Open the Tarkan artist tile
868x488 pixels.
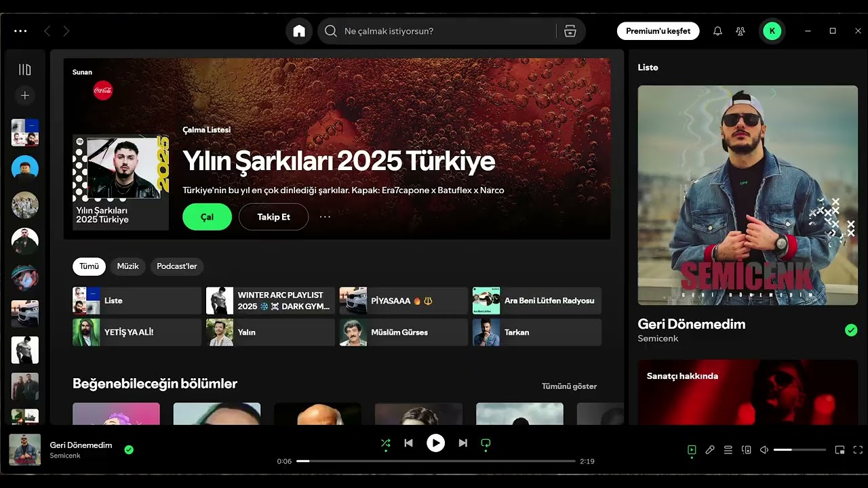click(x=537, y=332)
